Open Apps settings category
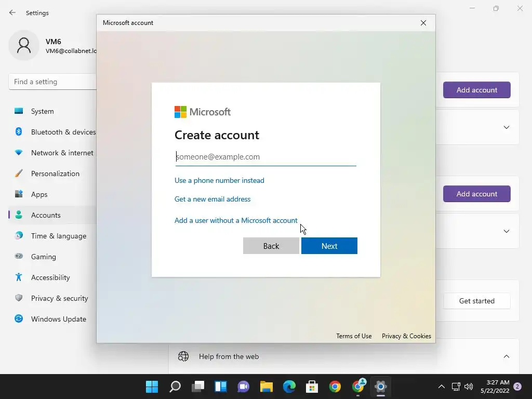 [x=52, y=194]
